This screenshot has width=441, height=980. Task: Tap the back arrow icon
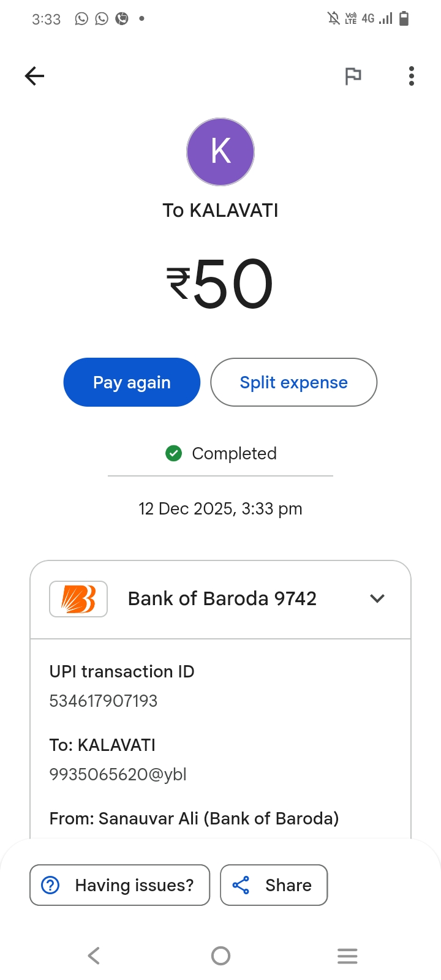tap(35, 76)
